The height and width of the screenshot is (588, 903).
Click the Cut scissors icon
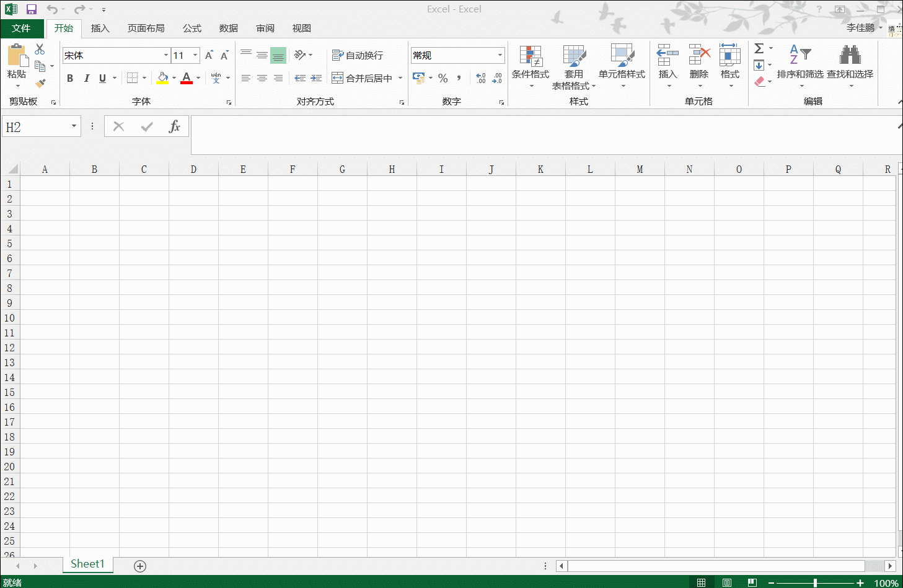click(40, 49)
